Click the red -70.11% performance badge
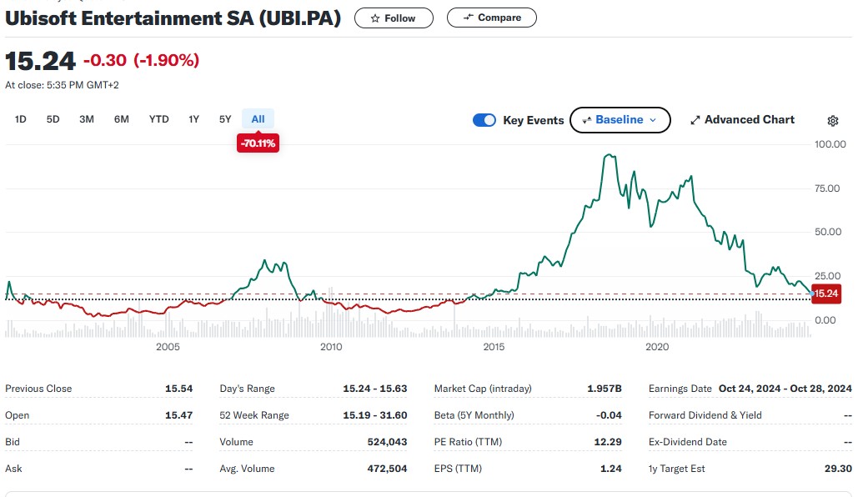The height and width of the screenshot is (497, 868). click(x=258, y=143)
